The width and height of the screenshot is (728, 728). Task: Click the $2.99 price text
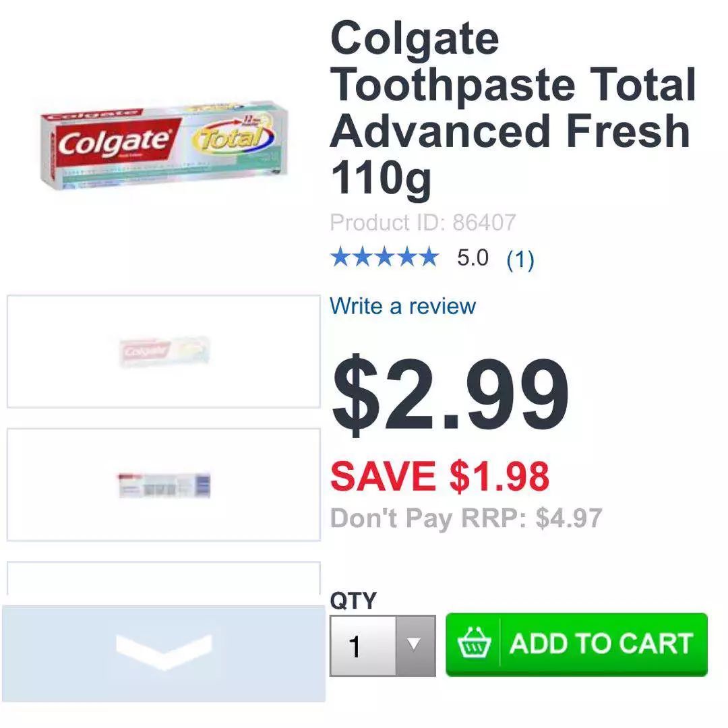[450, 394]
